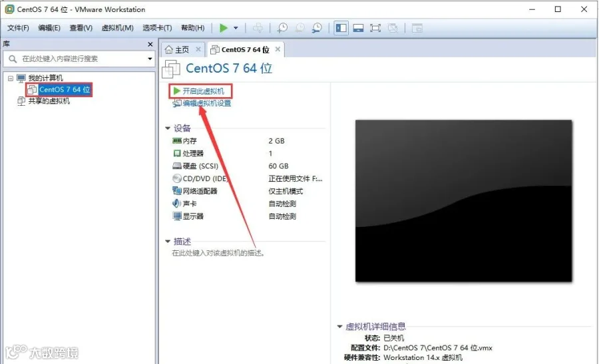Viewport: 599px width, 364px height.
Task: Switch to the 主页 tab
Action: point(177,50)
